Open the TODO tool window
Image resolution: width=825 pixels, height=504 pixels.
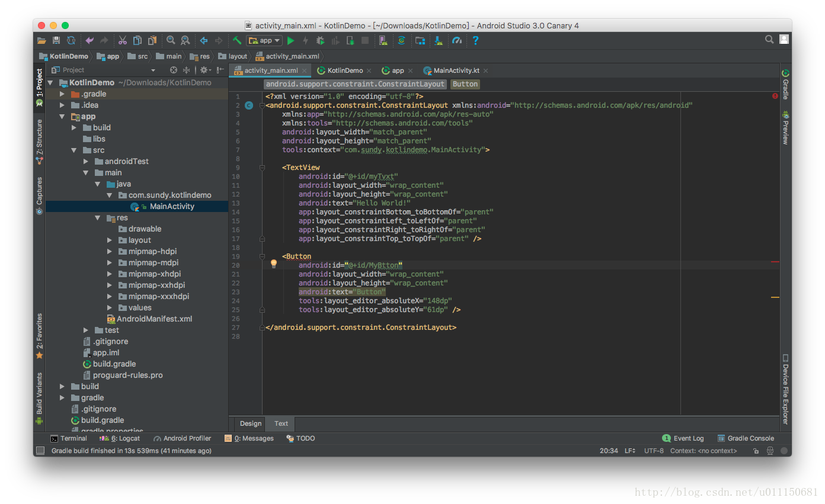click(300, 438)
